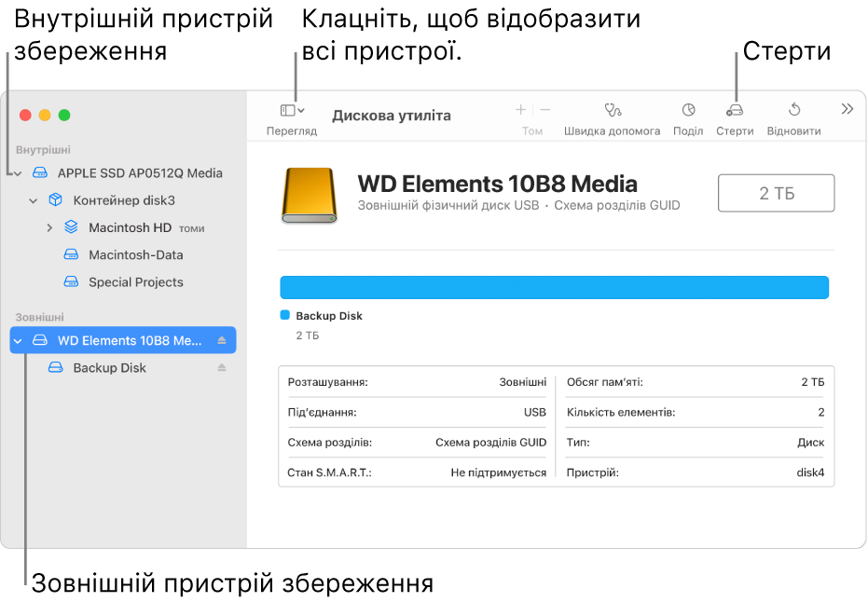Viewport: 868px width, 602px height.
Task: Click the WD Elements external disk sidebar icon
Action: (40, 340)
